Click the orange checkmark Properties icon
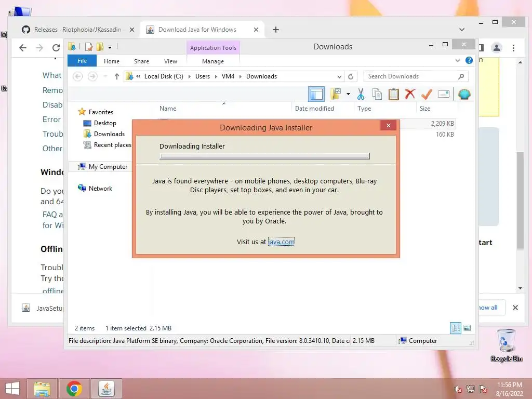The width and height of the screenshot is (532, 399). click(x=427, y=94)
